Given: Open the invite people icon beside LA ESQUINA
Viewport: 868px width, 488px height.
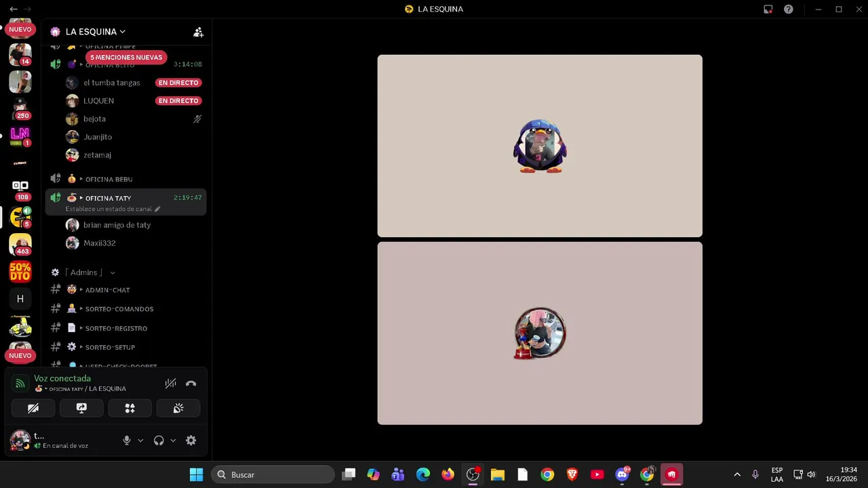Looking at the screenshot, I should 198,32.
